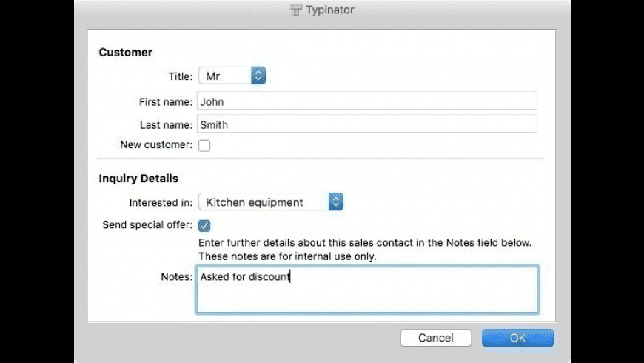Open the Title dropdown showing Mr
Screen dimensions: 644x363
(232, 76)
